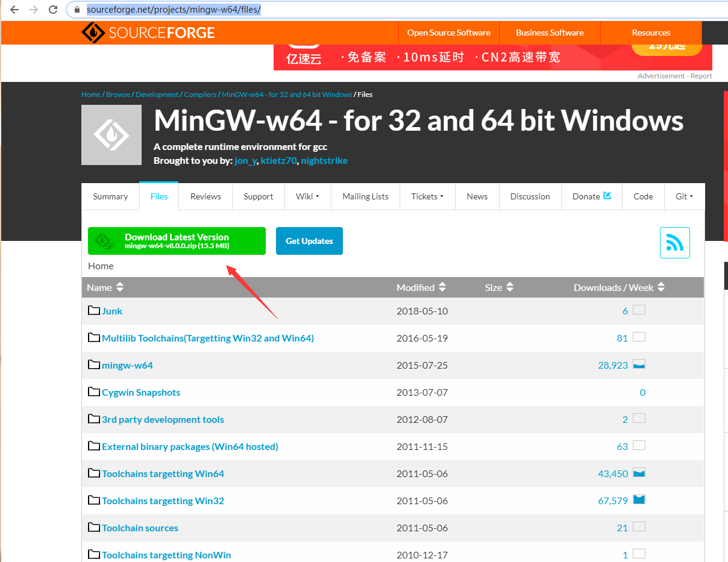The image size is (728, 562).
Task: Click the browser back arrow
Action: pos(14,10)
